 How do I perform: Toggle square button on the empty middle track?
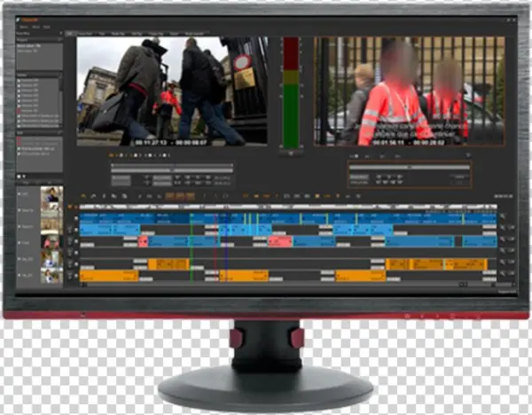[x=76, y=253]
